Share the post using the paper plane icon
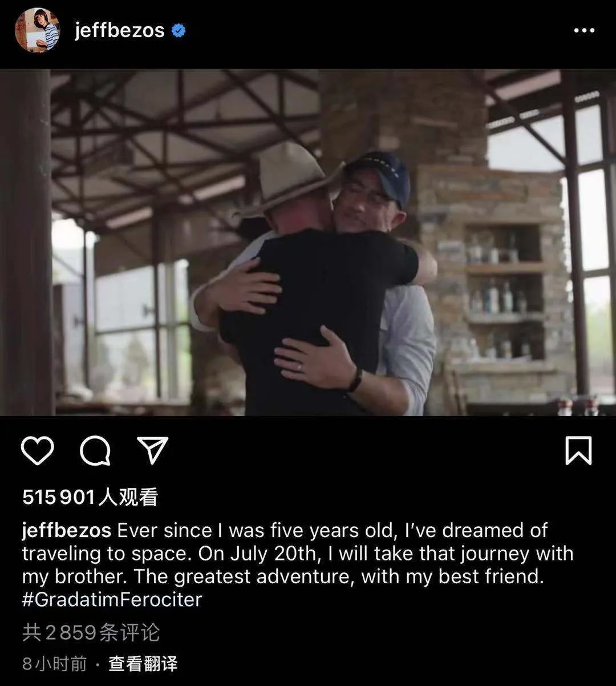616x686 pixels. click(x=153, y=450)
